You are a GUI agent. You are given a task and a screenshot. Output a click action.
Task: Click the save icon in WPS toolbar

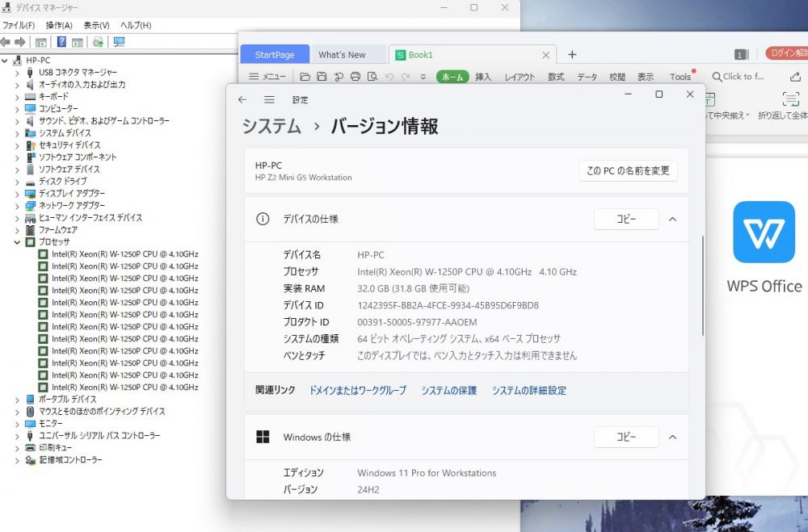322,77
